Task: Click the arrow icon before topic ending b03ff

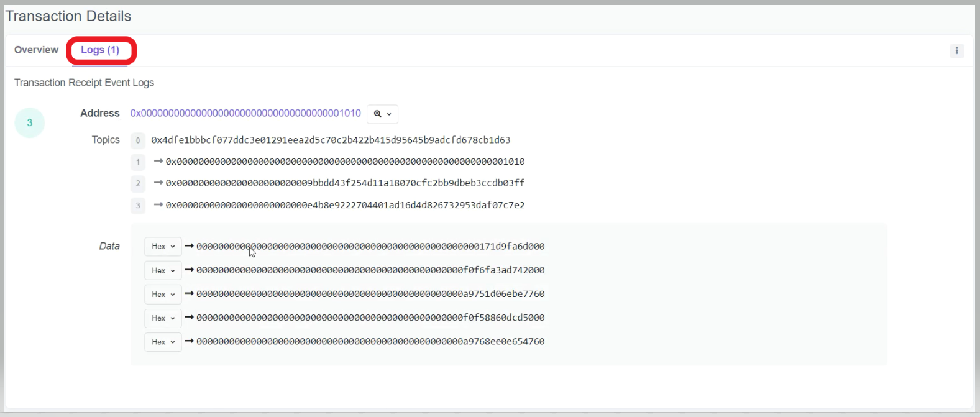Action: pos(158,183)
